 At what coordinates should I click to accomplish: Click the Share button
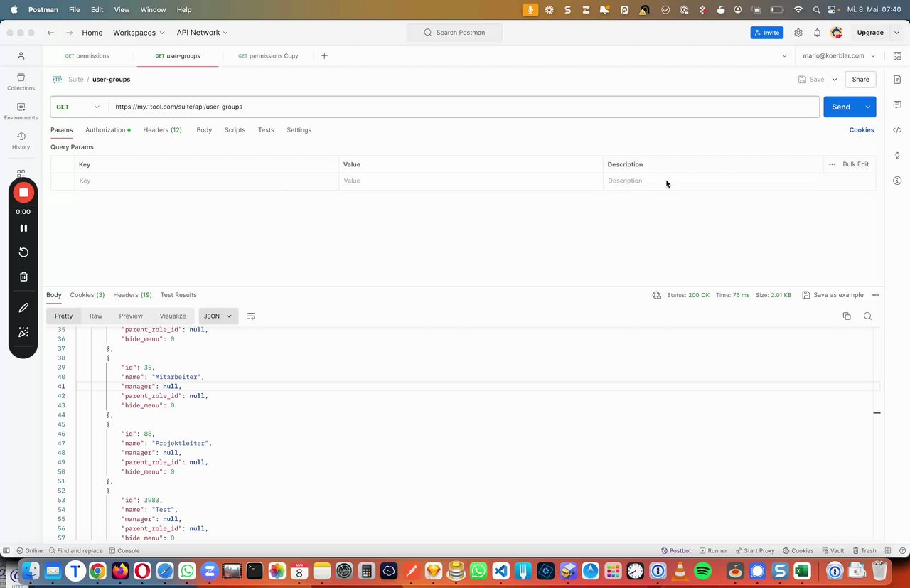pyautogui.click(x=860, y=80)
